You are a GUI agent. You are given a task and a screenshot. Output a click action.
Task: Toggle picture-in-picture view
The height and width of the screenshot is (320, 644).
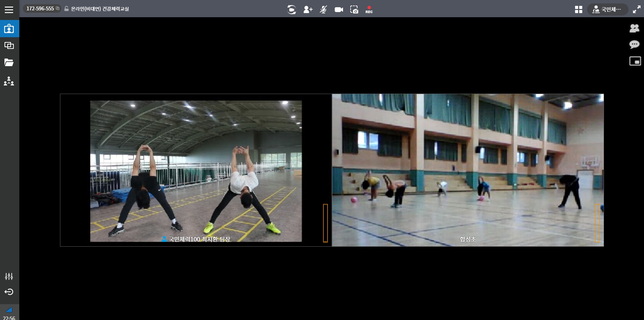click(635, 61)
